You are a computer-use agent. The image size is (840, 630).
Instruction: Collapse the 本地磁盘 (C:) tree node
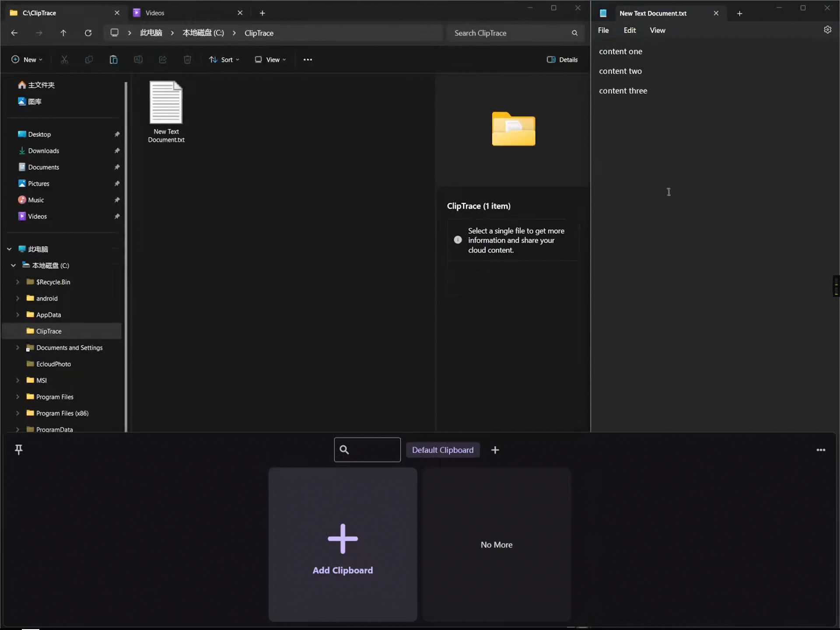tap(14, 266)
